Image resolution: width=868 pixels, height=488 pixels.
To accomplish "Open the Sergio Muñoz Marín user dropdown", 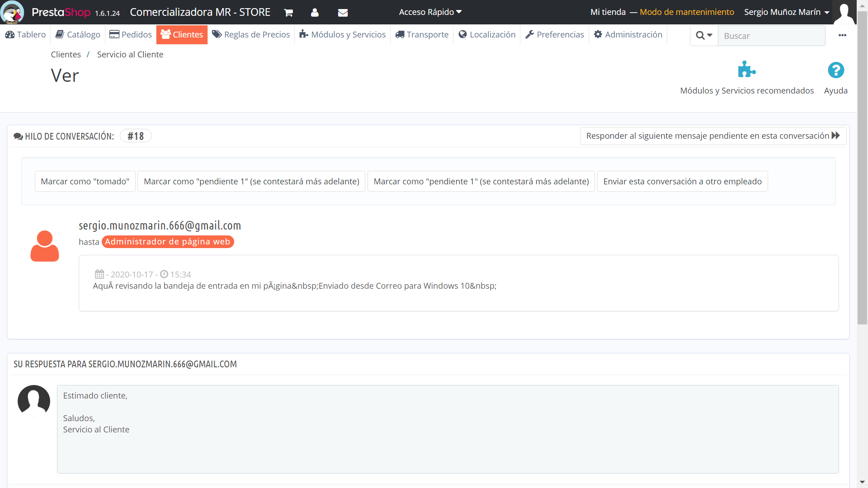I will coord(786,12).
